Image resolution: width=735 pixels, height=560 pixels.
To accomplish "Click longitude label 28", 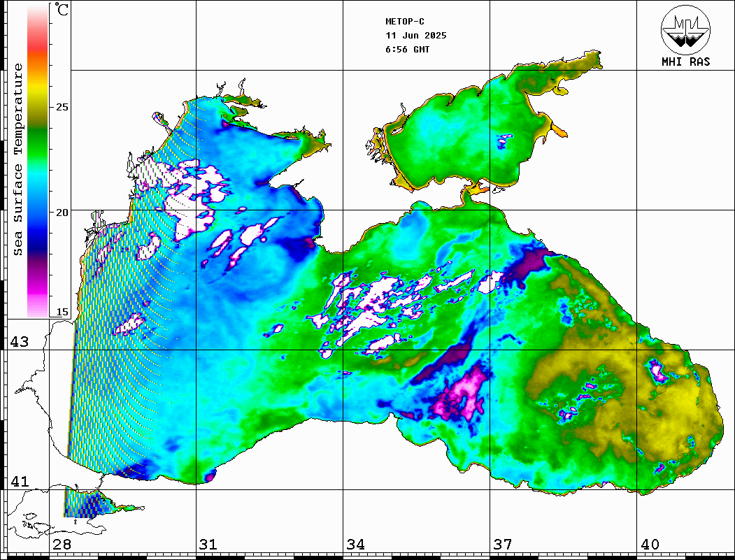I will point(62,545).
